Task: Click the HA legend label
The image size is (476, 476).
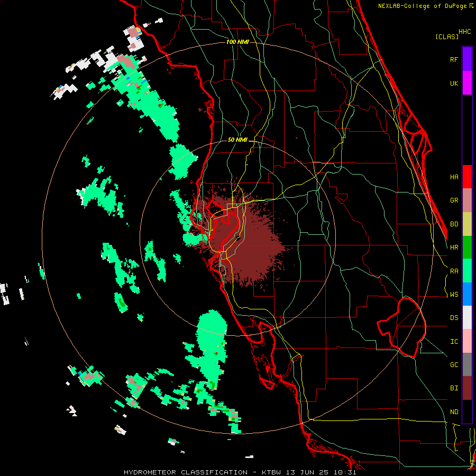Action: point(454,177)
